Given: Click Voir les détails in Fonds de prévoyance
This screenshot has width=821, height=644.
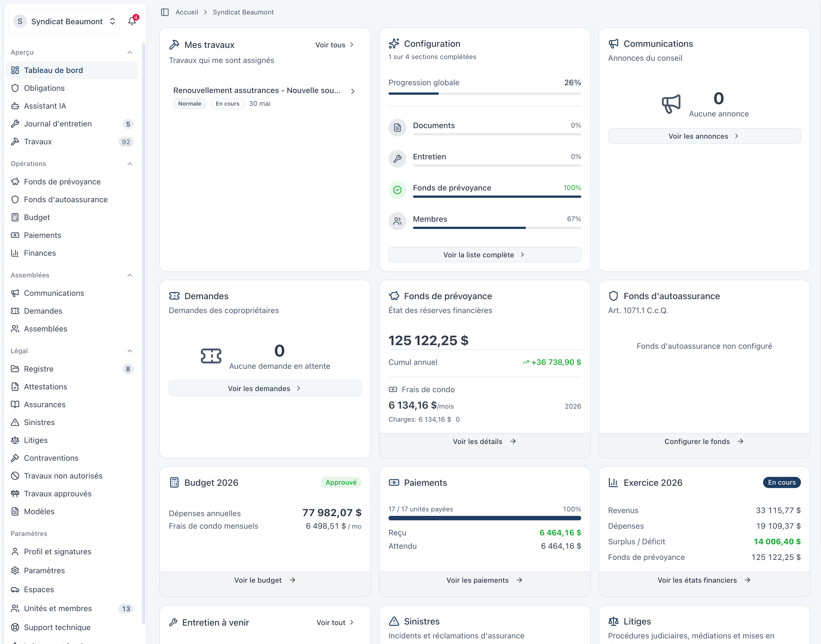Looking at the screenshot, I should tap(484, 441).
